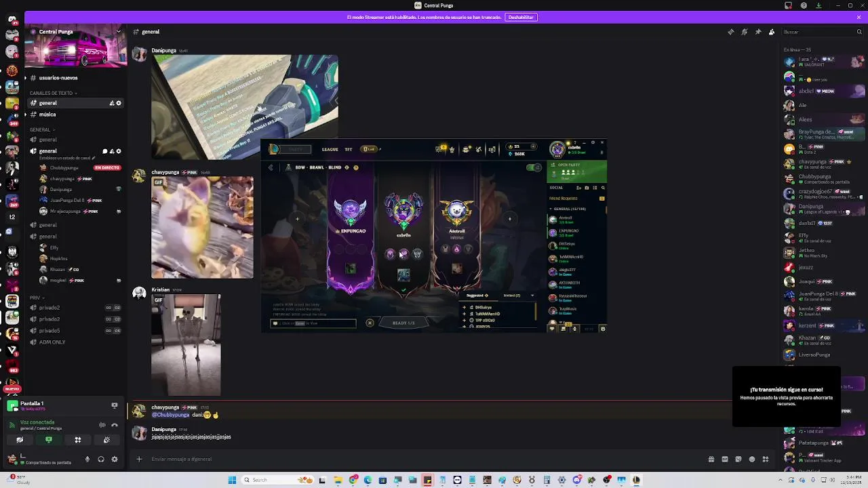Open the Discord inbox icon in the title bar
This screenshot has width=868, height=488.
point(789,5)
